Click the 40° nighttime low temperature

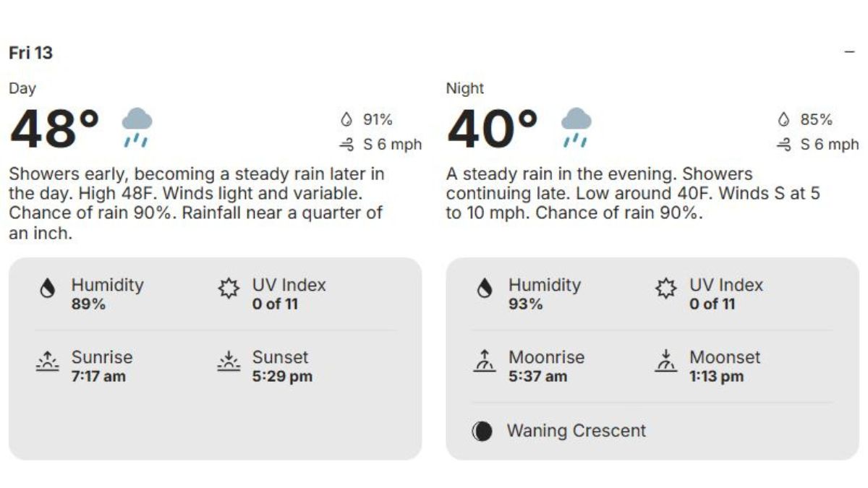click(x=493, y=129)
